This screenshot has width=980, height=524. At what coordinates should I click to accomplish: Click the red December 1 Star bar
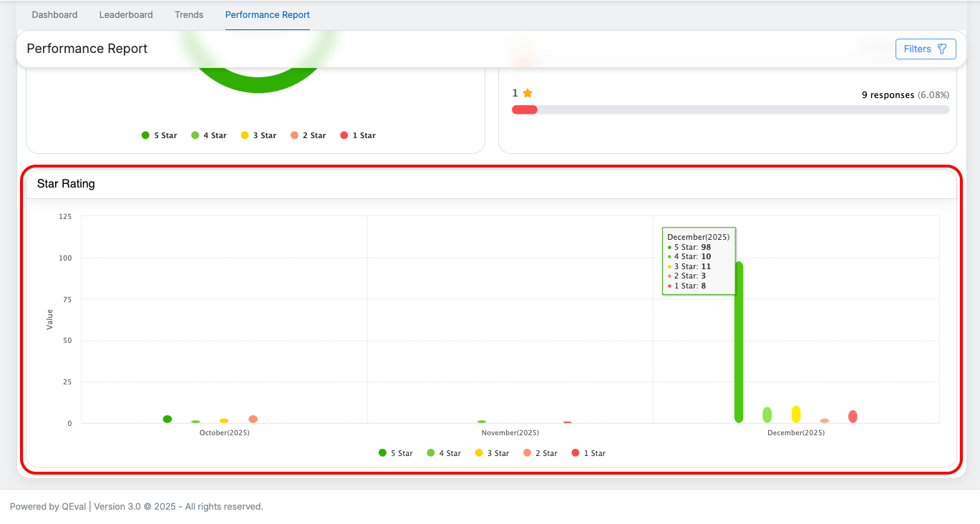(x=853, y=417)
